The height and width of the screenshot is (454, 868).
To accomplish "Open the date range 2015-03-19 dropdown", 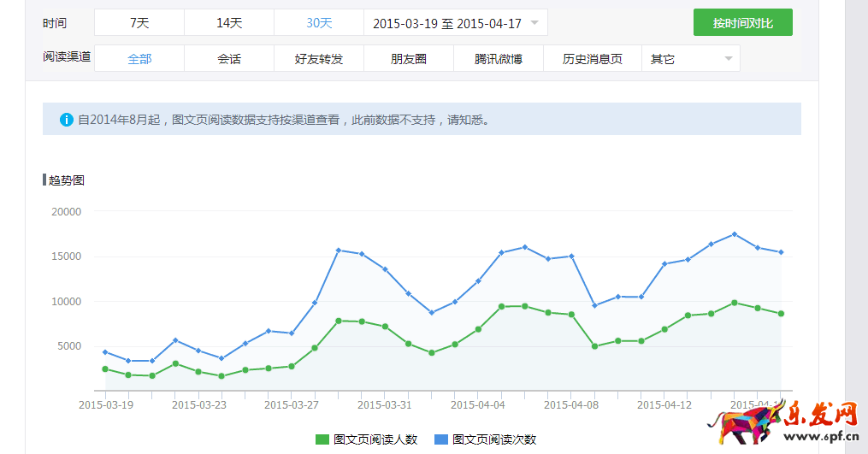I will (x=455, y=23).
